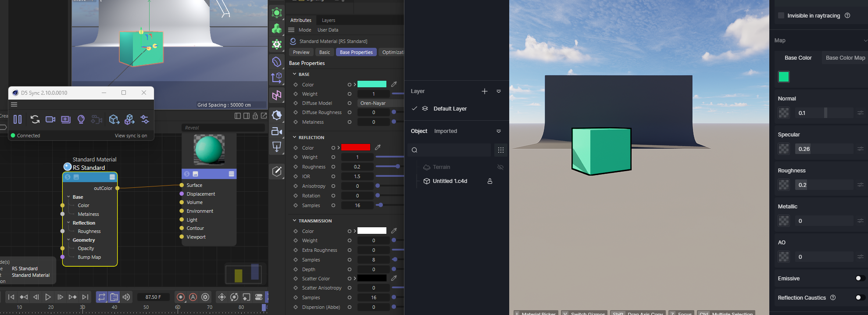Show the hidden Terrain object
868x315 pixels.
click(x=500, y=167)
